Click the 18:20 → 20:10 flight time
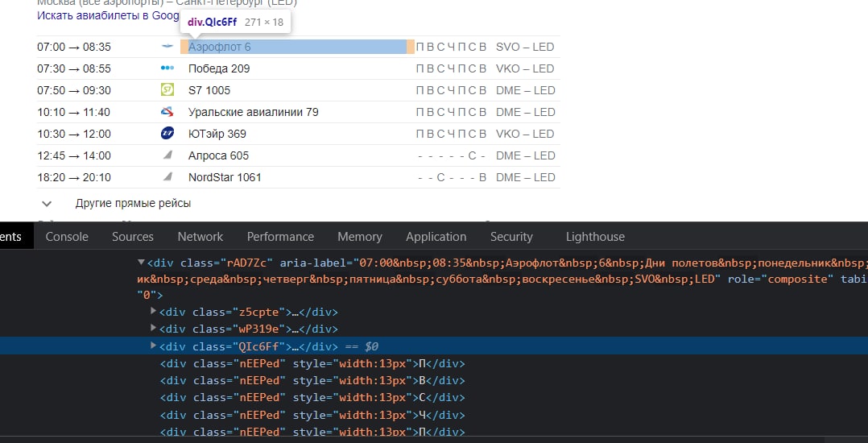 [74, 177]
